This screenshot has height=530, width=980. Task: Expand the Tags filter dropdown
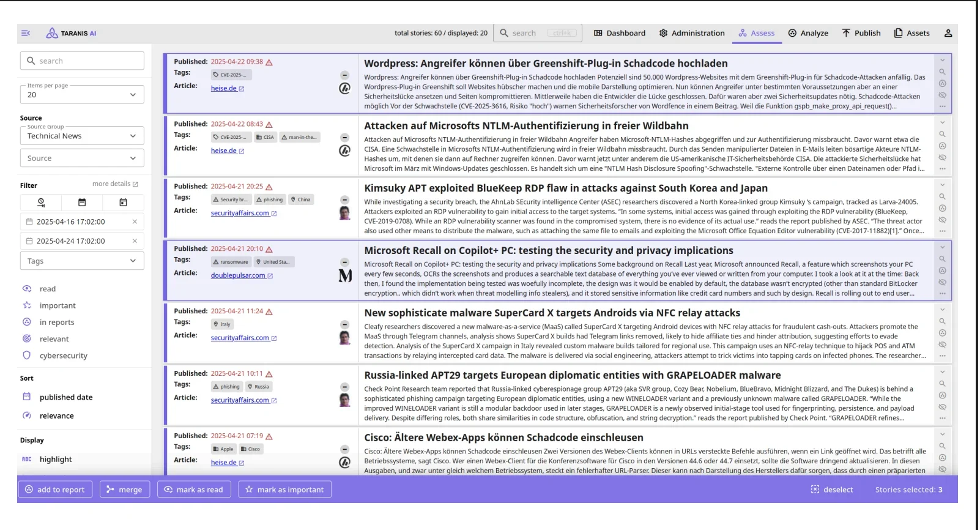coord(82,261)
